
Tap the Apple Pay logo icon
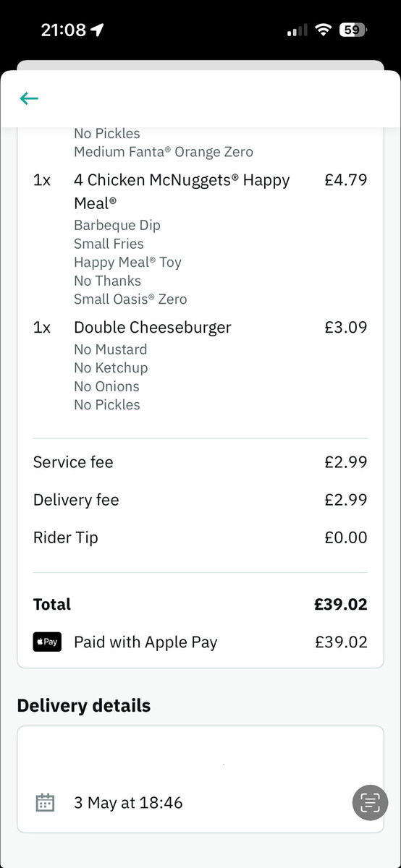pos(47,642)
